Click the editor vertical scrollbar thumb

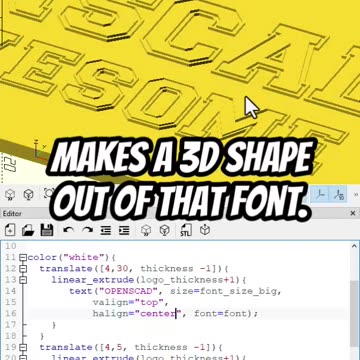click(354, 313)
